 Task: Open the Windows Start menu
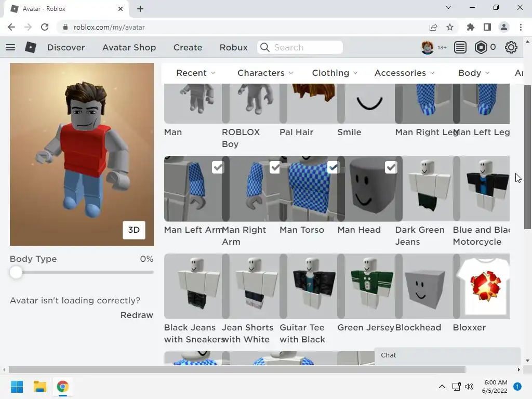coord(17,387)
